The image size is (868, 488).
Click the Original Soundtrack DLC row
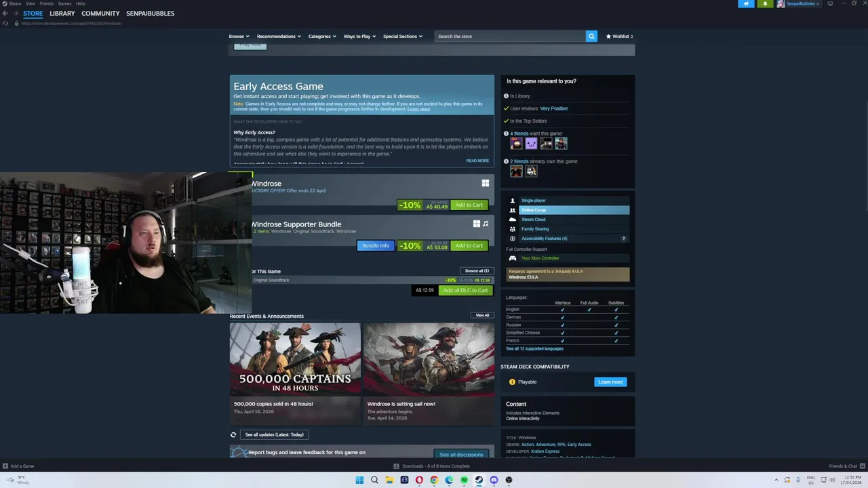click(x=372, y=280)
